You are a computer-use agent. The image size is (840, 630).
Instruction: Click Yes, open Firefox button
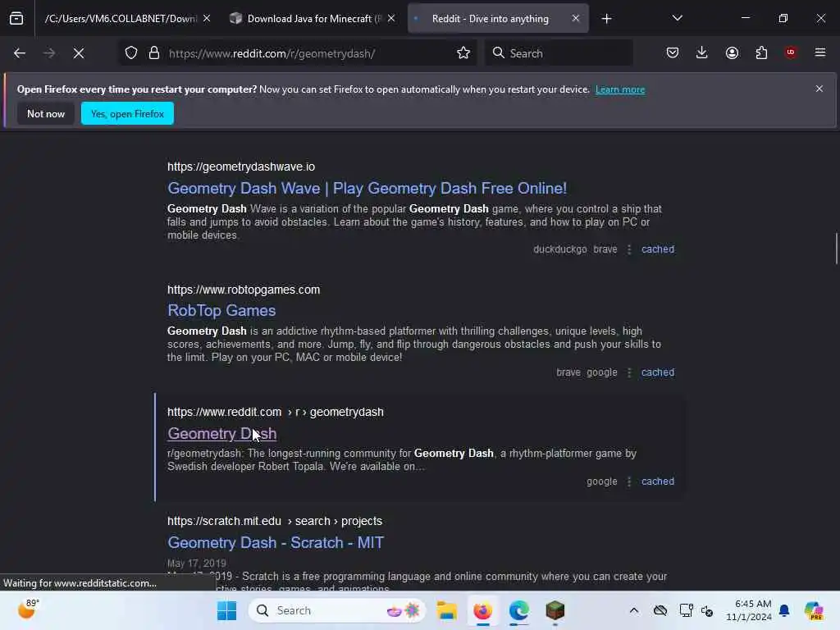coord(127,113)
